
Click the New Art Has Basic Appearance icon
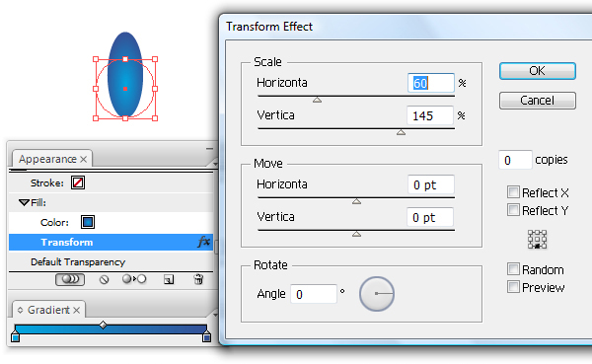[70, 279]
